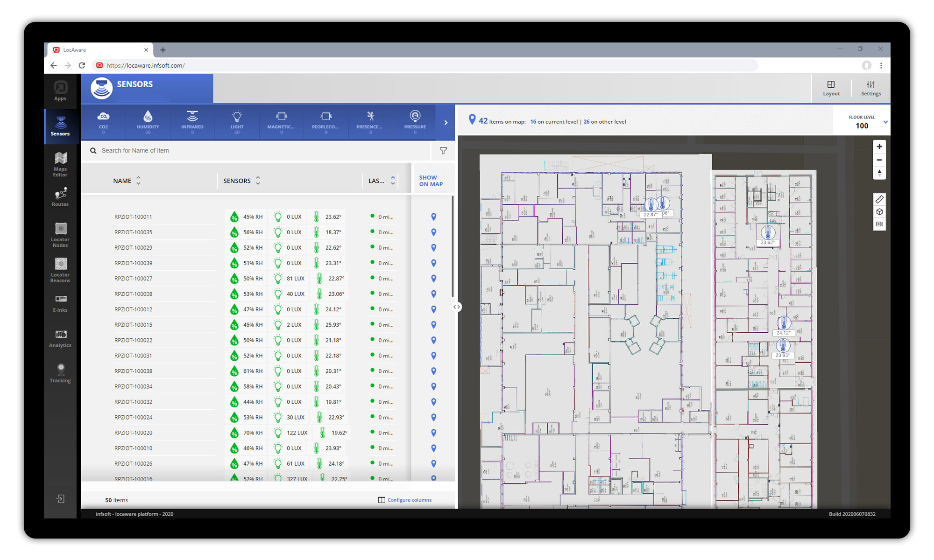Click the Search for Name field

point(262,151)
